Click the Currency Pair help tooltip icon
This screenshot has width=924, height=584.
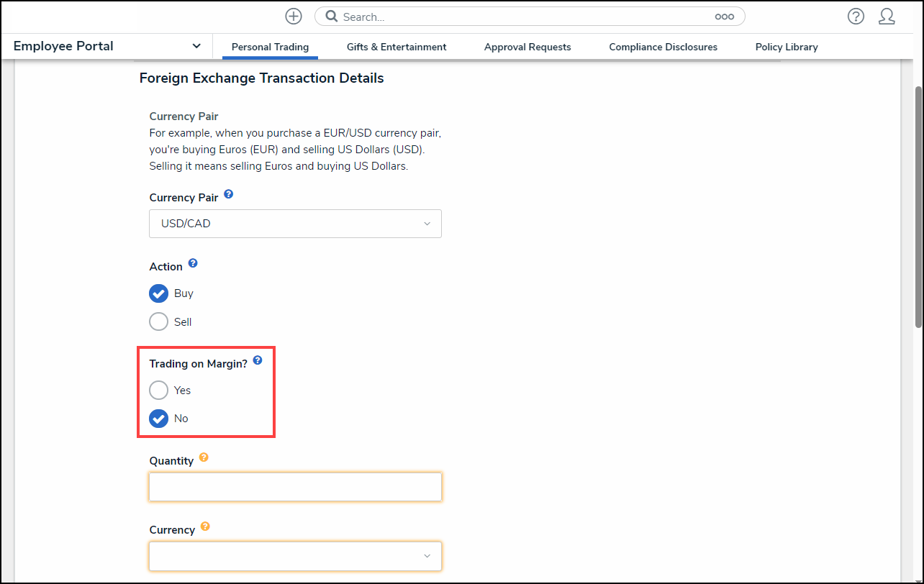229,194
